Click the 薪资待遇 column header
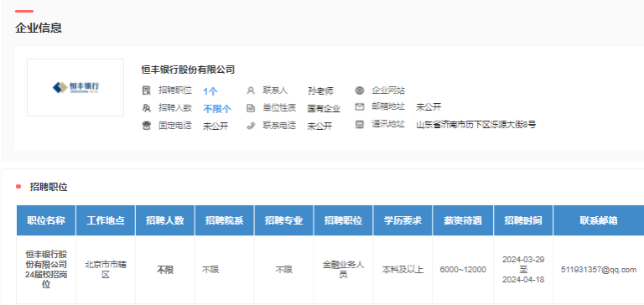Screen dimensions: 644x305 (463, 220)
